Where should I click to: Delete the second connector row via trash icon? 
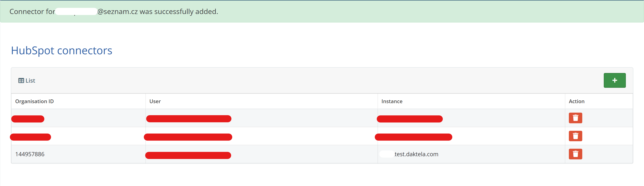pyautogui.click(x=575, y=136)
